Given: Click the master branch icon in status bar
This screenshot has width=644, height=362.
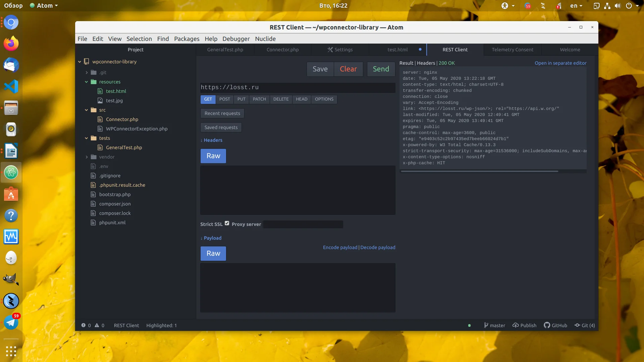Looking at the screenshot, I should pyautogui.click(x=486, y=325).
